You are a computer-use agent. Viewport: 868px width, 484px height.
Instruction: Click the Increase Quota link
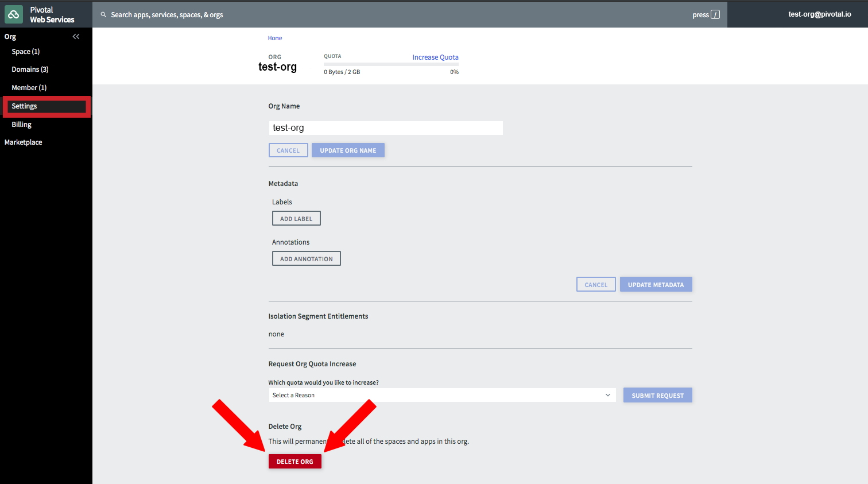(x=435, y=57)
